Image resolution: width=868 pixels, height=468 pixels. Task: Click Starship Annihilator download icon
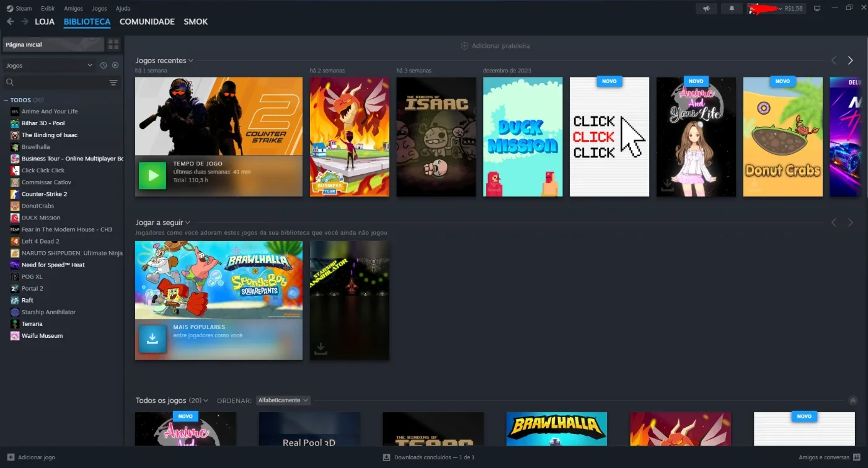[x=321, y=348]
